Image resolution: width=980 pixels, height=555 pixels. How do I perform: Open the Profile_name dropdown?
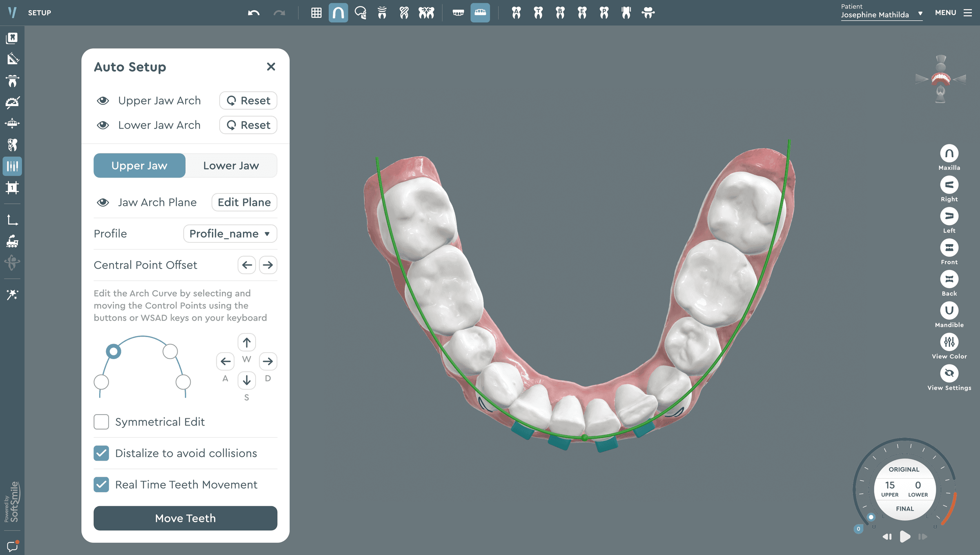[x=230, y=234]
